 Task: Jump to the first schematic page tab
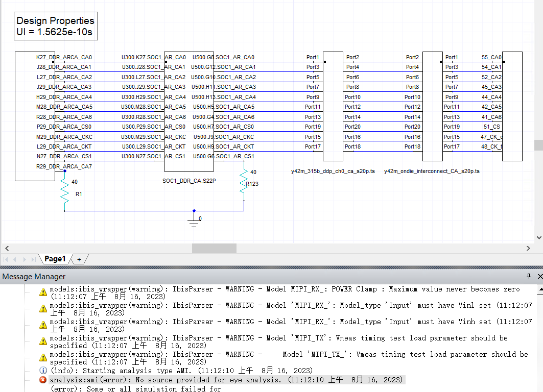(x=6, y=259)
